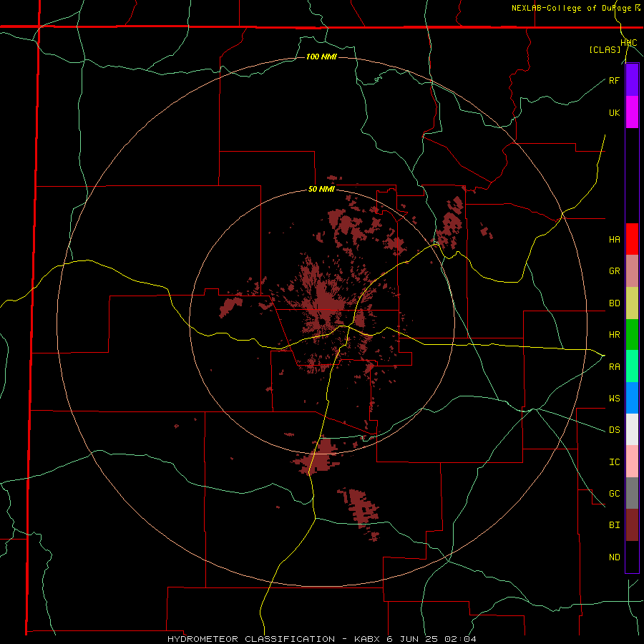The height and width of the screenshot is (644, 644).
Task: Click the "WS" legend label
Action: [614, 399]
